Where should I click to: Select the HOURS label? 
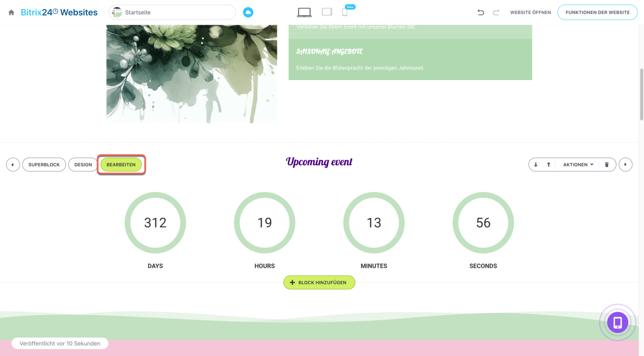point(265,266)
